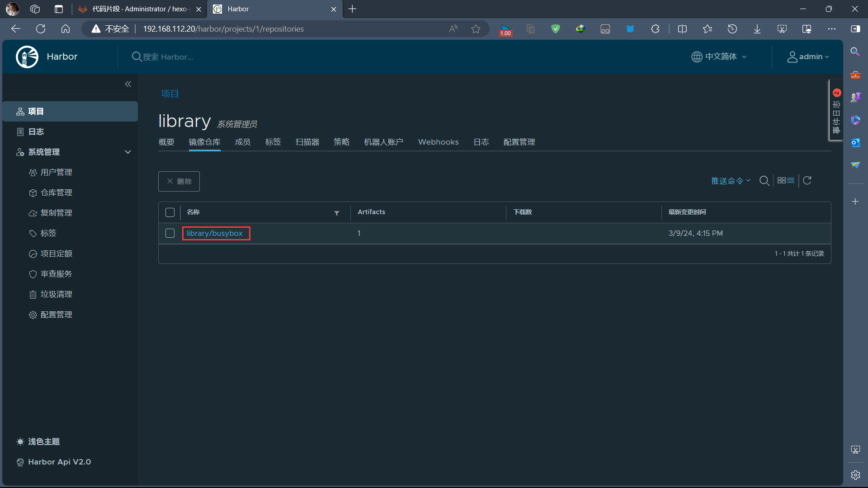Sort by the Artifacts column header

(x=372, y=212)
